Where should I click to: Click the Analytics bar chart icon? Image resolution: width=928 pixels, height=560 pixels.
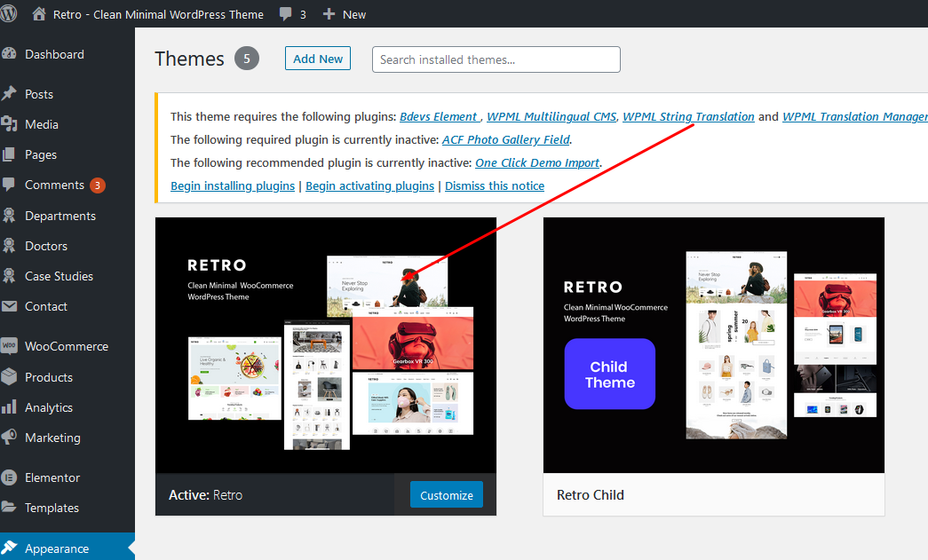[x=9, y=406]
